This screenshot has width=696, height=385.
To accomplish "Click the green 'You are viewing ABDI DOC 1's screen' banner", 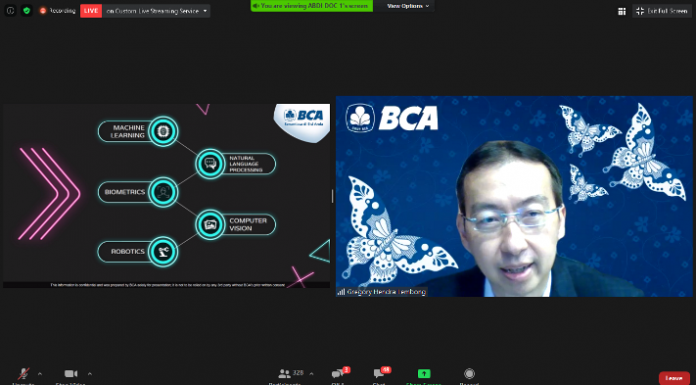I will [312, 6].
